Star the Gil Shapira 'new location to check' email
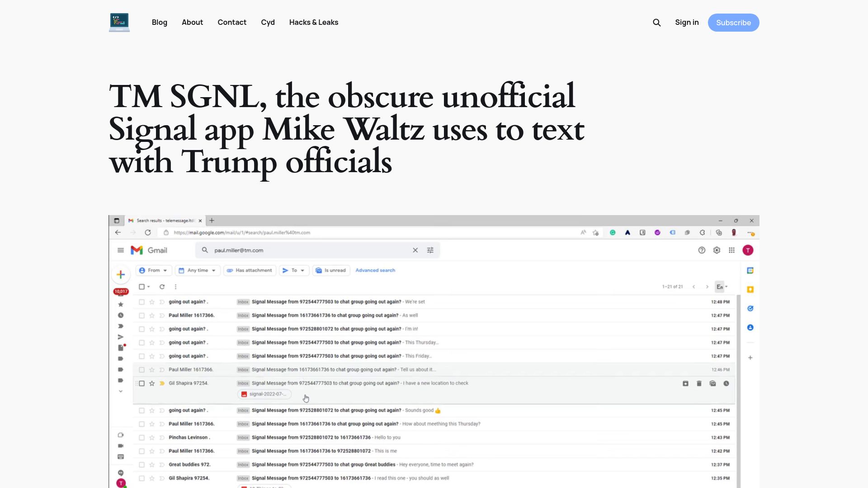The width and height of the screenshot is (868, 488). [x=152, y=383]
